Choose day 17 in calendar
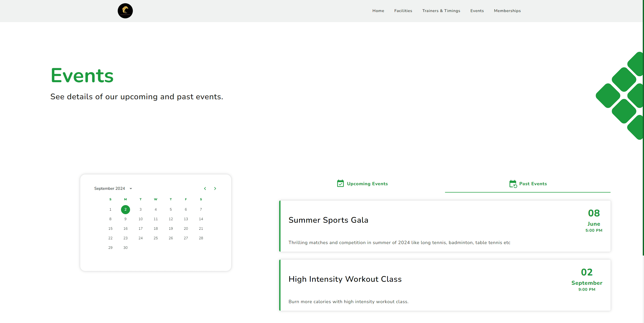The image size is (644, 323). (141, 228)
